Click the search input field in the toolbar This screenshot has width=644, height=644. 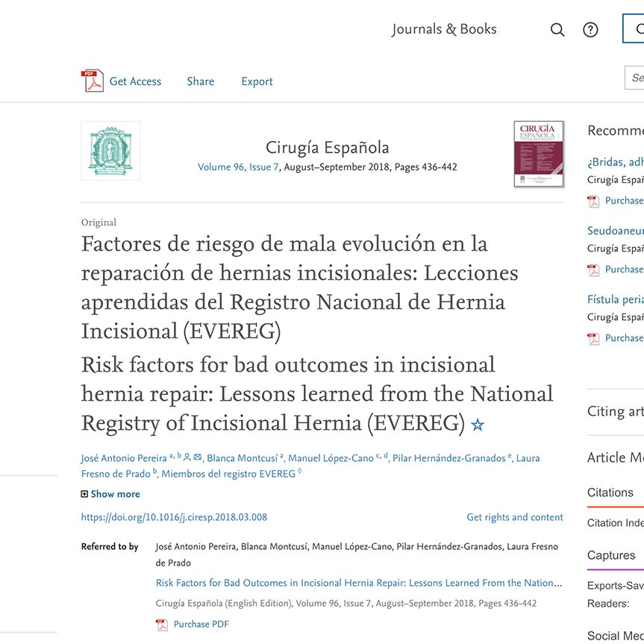[634, 77]
